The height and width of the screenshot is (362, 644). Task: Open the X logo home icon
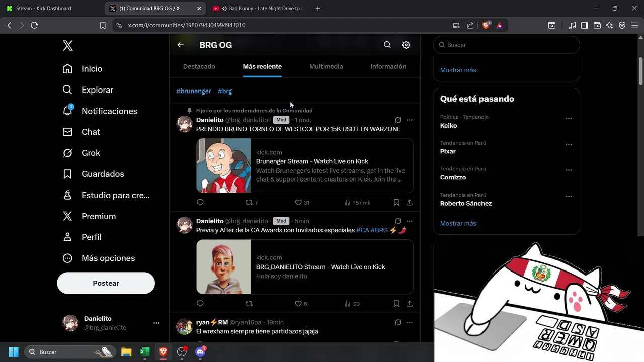pos(68,46)
